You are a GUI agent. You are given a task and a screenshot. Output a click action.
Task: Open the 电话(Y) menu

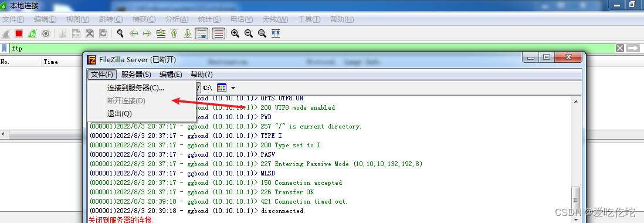point(242,19)
